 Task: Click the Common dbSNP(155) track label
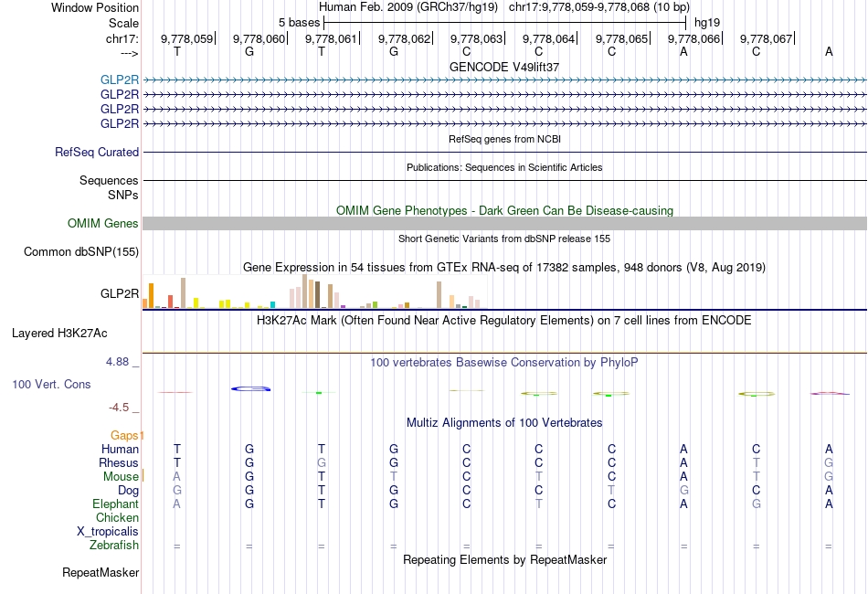click(81, 252)
